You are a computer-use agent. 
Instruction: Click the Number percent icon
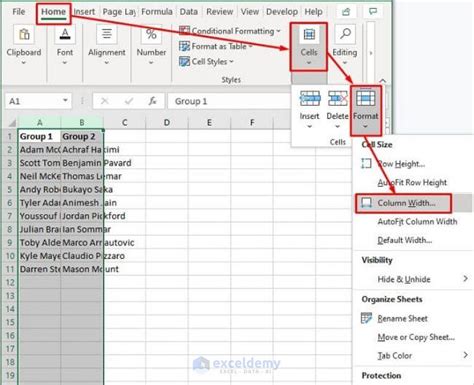click(x=151, y=35)
